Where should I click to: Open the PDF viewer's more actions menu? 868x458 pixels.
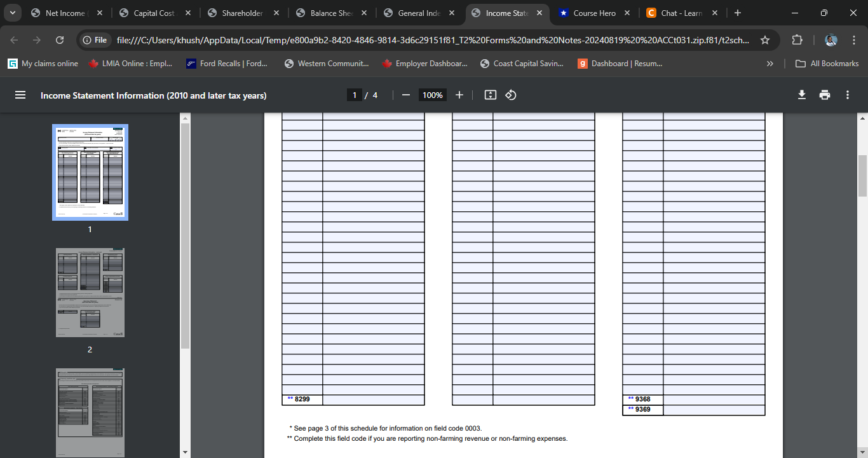pos(847,94)
